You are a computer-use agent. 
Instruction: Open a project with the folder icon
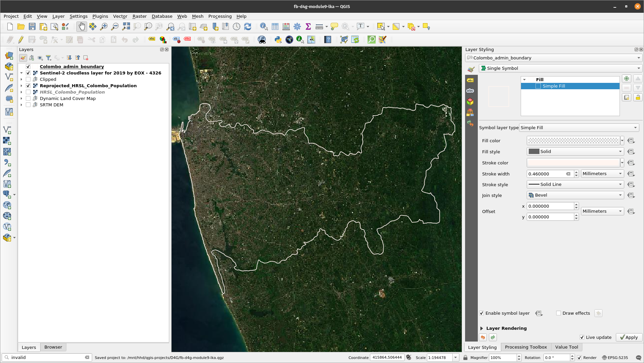coord(21,27)
